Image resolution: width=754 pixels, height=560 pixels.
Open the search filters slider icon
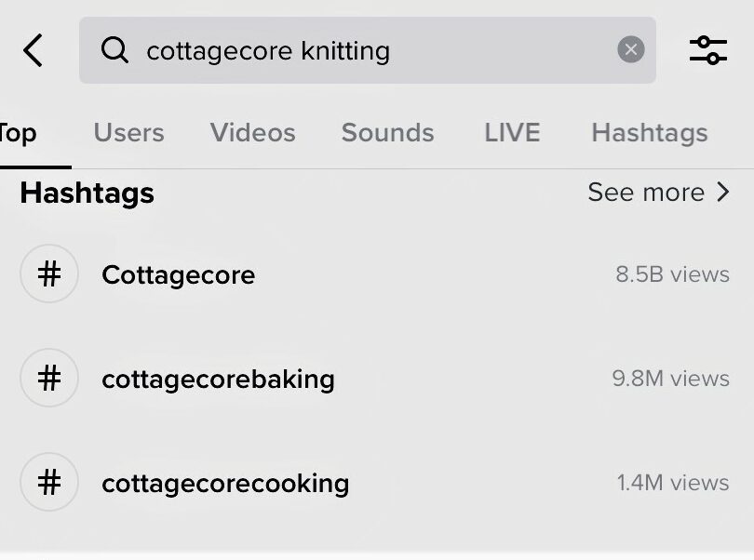(x=708, y=50)
